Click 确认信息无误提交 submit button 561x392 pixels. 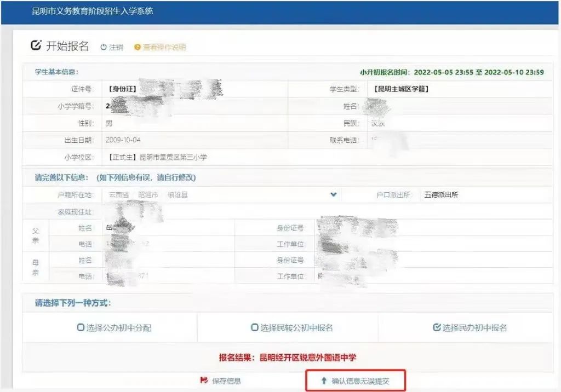pos(355,381)
